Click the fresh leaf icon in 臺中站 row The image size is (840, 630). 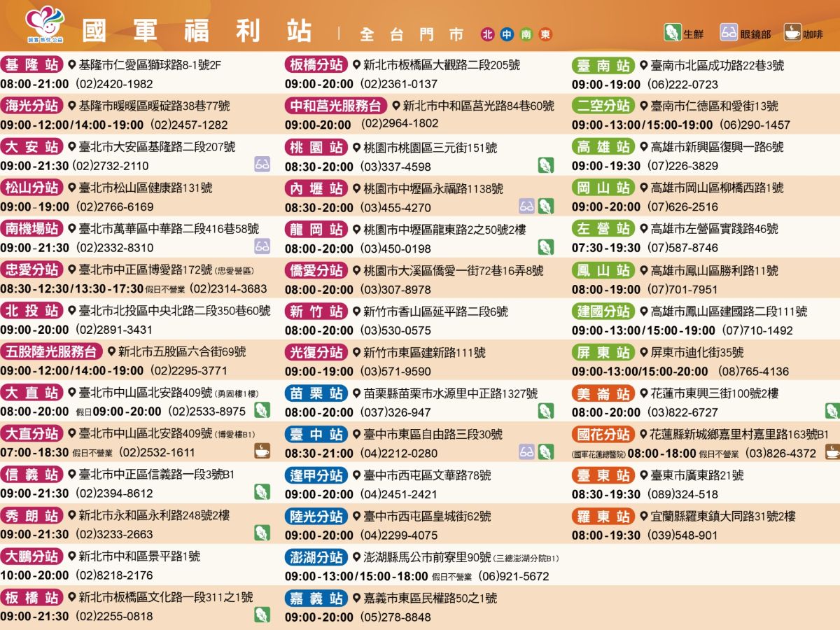click(546, 451)
